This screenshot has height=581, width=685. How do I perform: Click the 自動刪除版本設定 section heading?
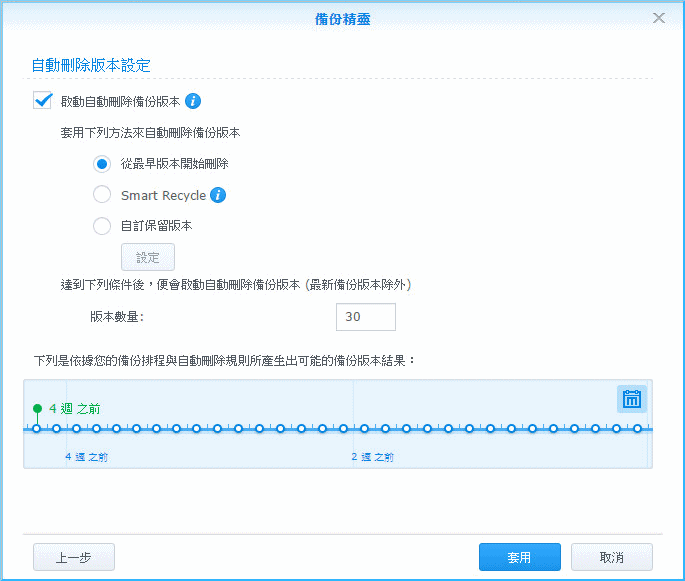pyautogui.click(x=91, y=65)
